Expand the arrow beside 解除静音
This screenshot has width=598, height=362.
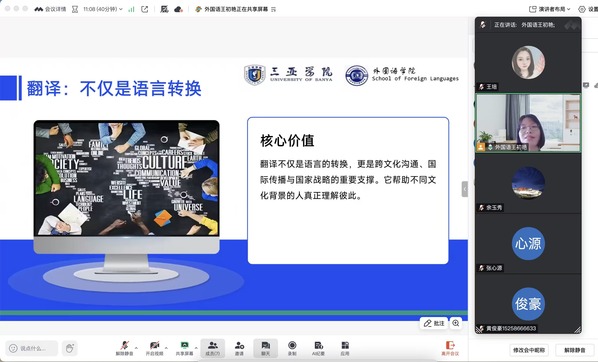137,348
